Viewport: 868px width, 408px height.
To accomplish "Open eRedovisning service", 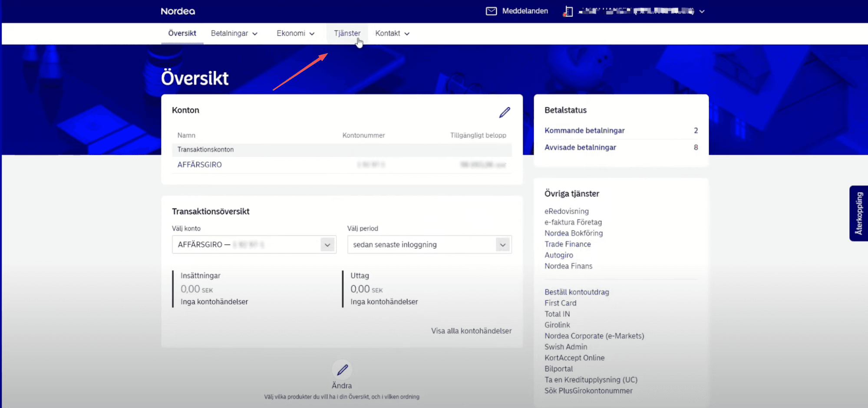I will pos(567,211).
